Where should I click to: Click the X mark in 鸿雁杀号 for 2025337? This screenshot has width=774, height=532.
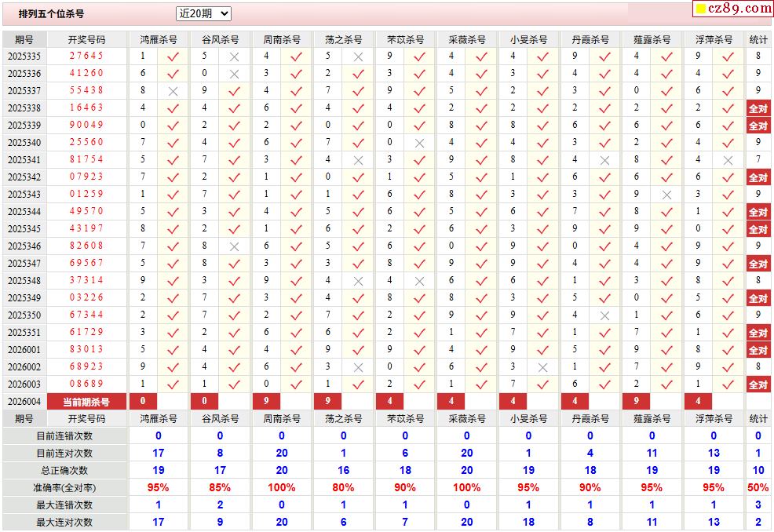coord(173,91)
